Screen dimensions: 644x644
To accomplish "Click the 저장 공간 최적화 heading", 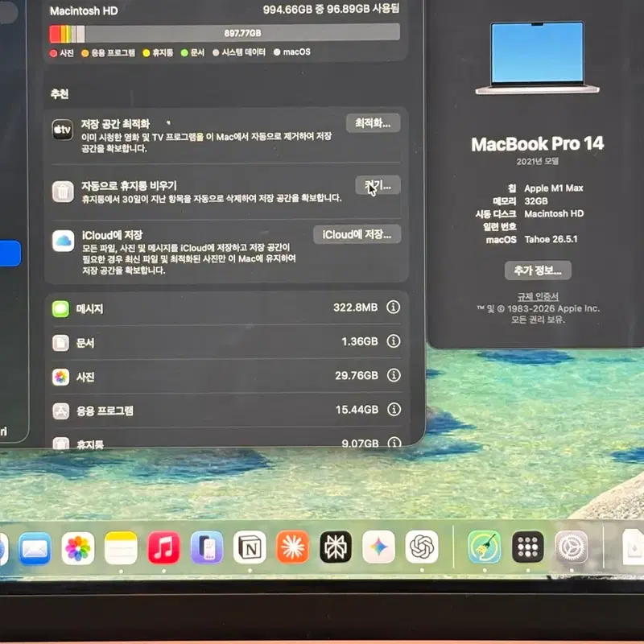I will 115,124.
